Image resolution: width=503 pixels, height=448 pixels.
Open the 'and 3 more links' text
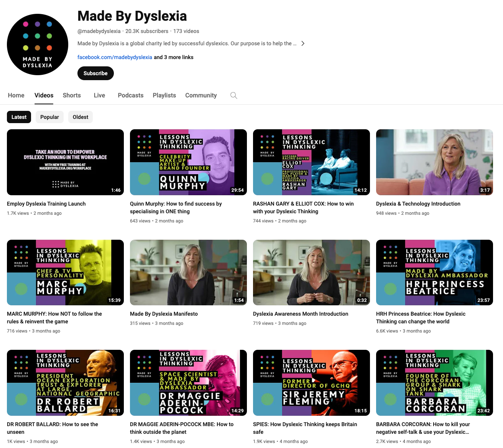(174, 57)
